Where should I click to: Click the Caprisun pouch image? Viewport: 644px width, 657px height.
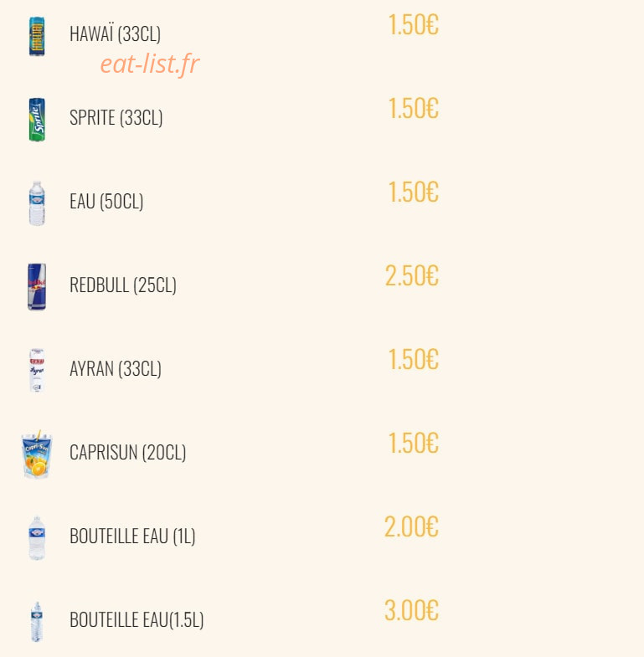coord(37,454)
